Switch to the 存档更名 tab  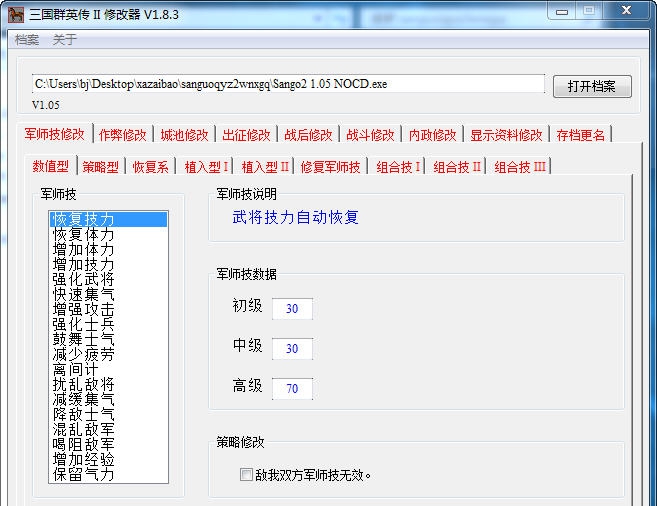(x=581, y=135)
